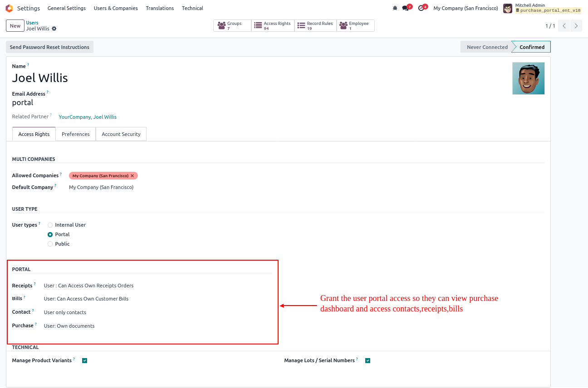Remove the My Company (San Francisco) tag
This screenshot has height=388, width=588.
coord(132,176)
